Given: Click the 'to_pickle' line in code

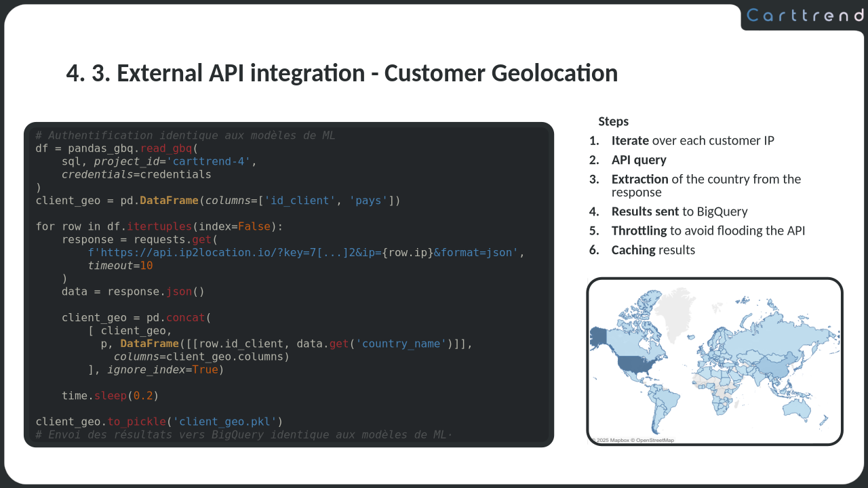Looking at the screenshot, I should 159,422.
